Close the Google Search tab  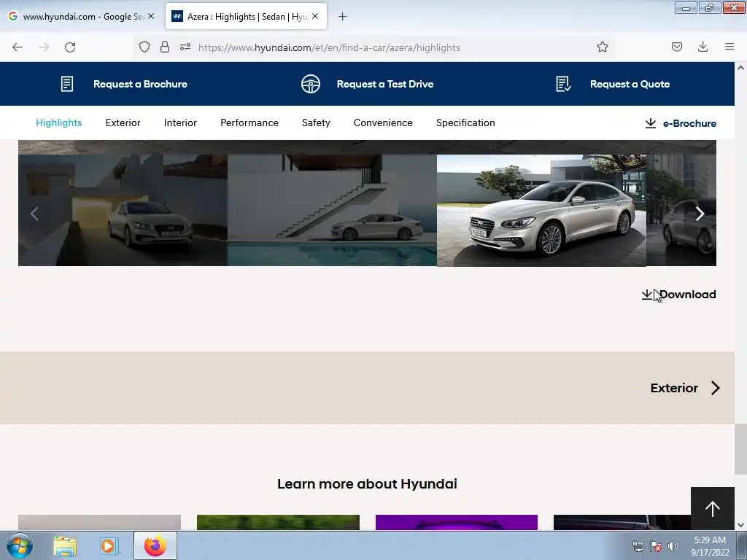coord(151,16)
